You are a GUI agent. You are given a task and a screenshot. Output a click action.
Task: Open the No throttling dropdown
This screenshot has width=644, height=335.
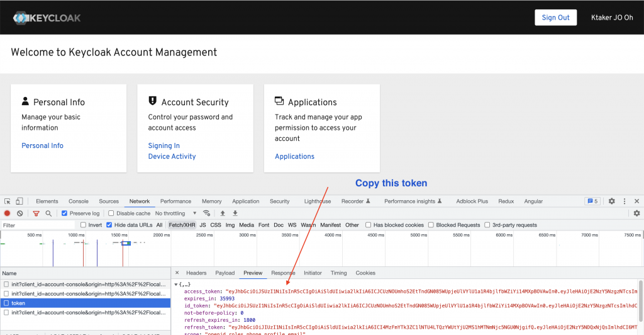point(176,213)
